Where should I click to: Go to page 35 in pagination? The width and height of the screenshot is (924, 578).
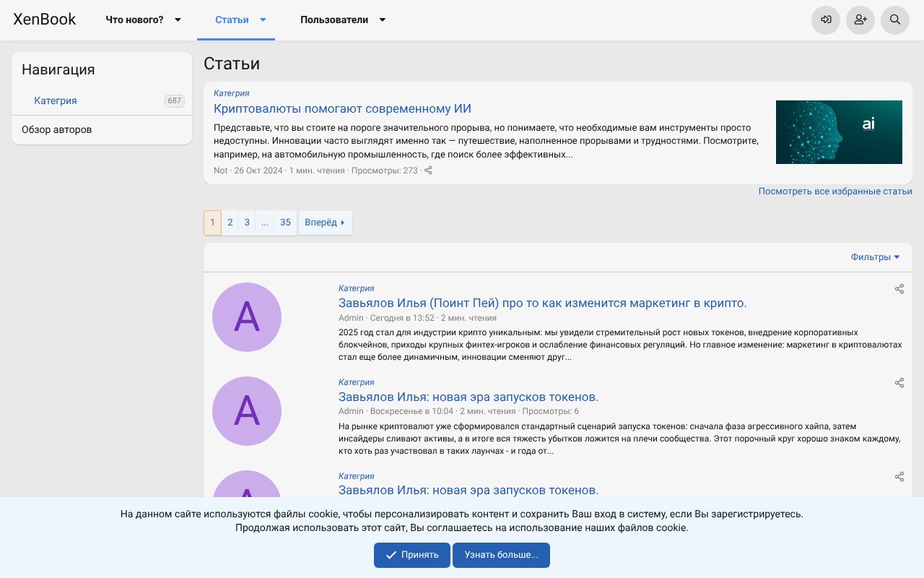(285, 223)
